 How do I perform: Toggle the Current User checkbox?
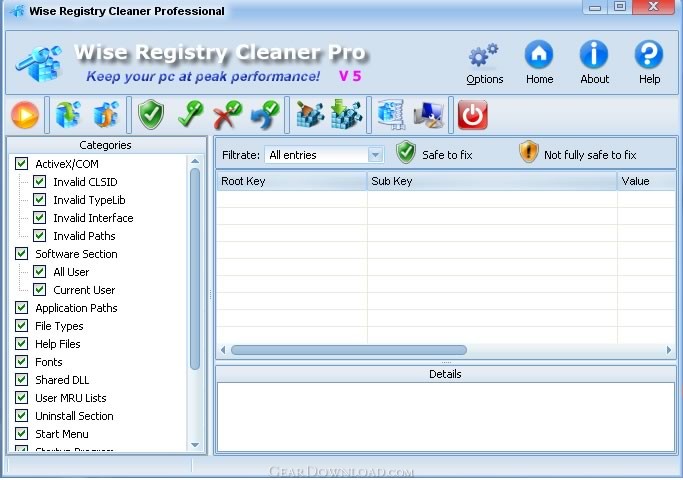(x=39, y=290)
